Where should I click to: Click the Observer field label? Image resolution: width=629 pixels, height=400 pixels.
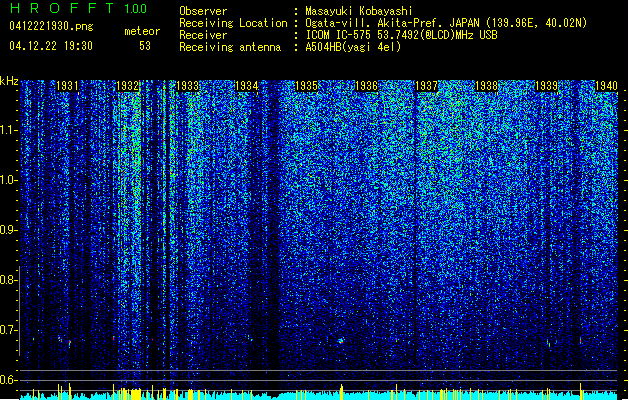(x=203, y=11)
